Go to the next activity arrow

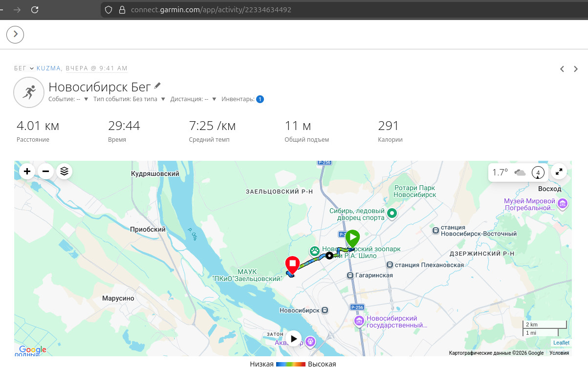point(576,69)
